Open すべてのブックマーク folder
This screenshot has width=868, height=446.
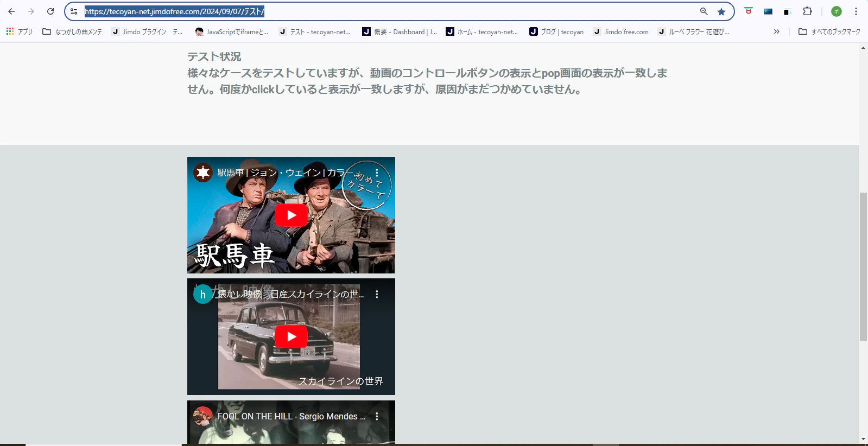(829, 32)
